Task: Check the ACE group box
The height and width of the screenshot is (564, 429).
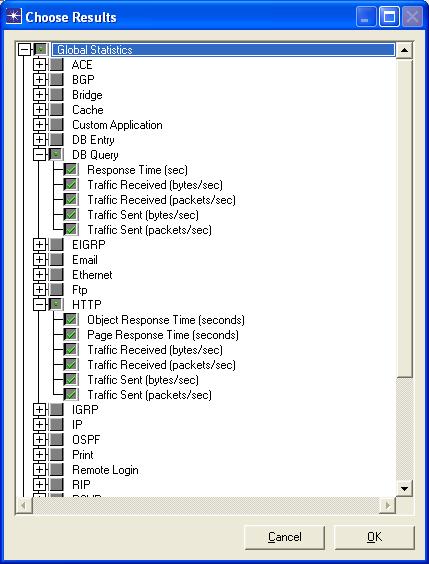Action: click(x=56, y=65)
